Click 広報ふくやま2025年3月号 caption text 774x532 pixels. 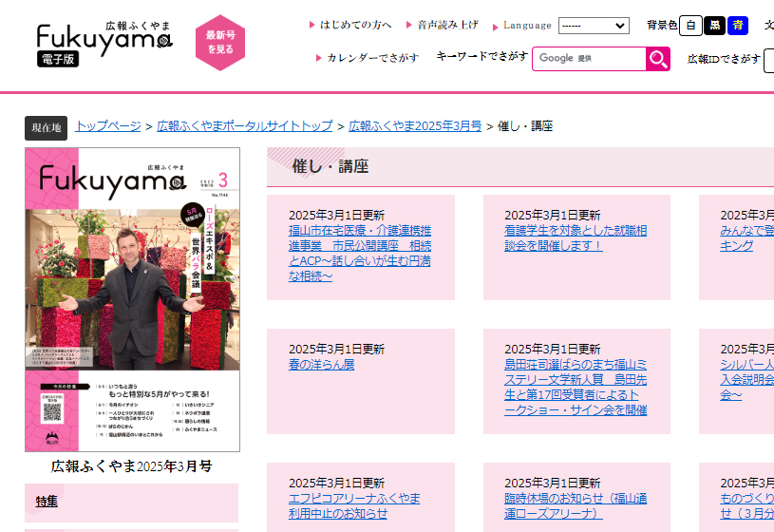pos(132,466)
